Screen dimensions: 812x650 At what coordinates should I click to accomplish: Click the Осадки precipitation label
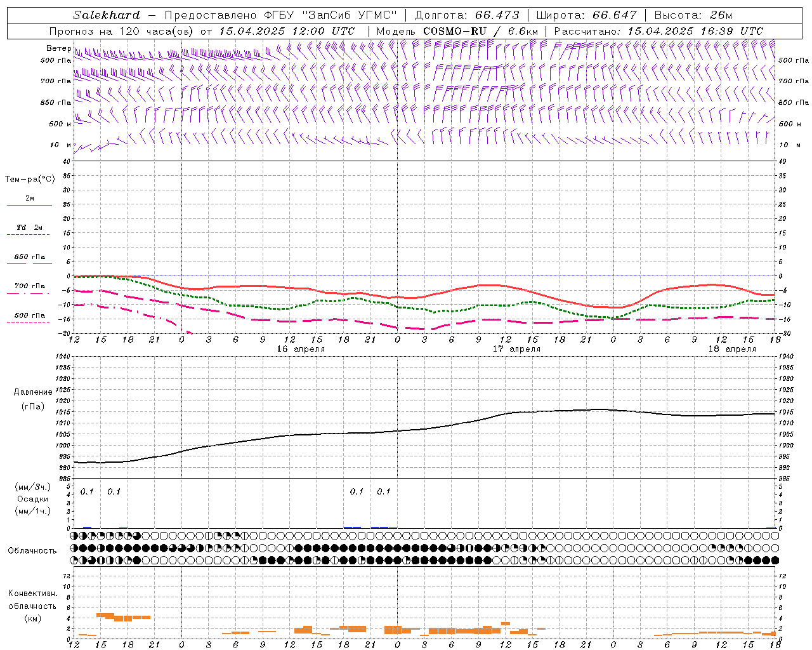[x=32, y=499]
